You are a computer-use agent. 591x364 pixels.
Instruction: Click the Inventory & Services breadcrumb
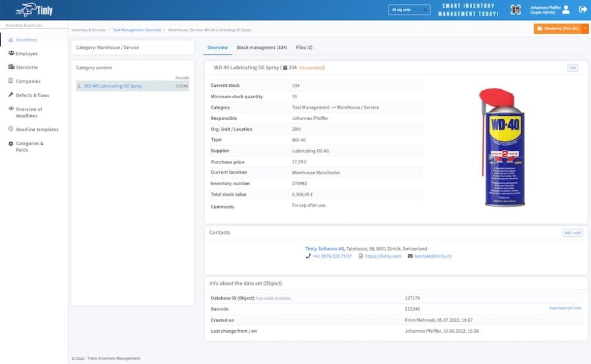coord(89,30)
